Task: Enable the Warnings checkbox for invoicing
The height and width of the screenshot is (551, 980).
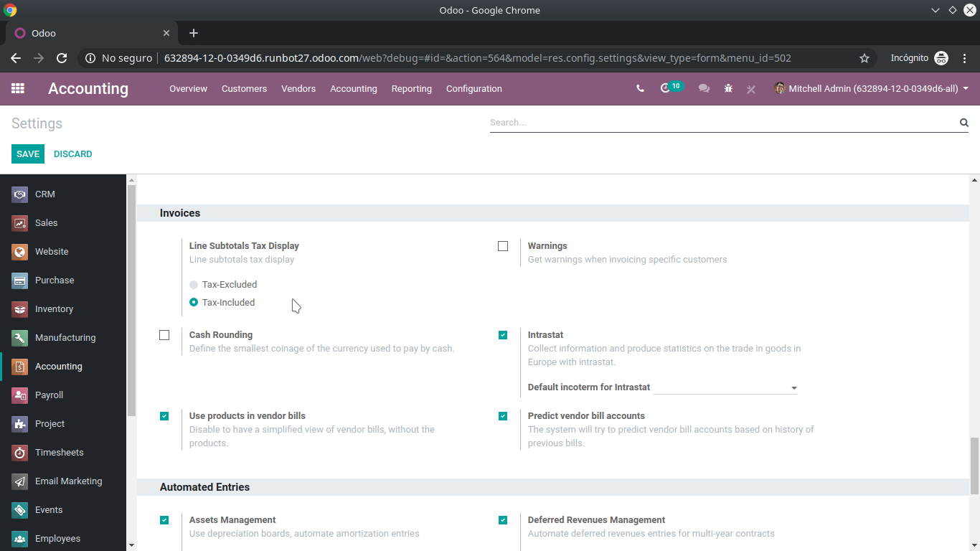Action: tap(503, 245)
